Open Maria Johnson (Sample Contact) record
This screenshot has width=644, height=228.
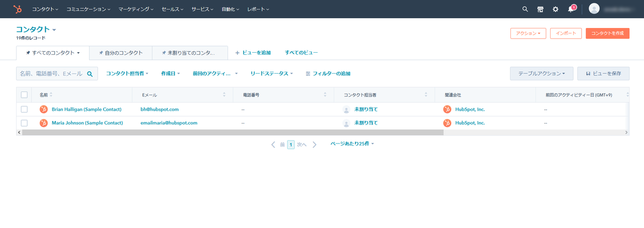tap(87, 123)
